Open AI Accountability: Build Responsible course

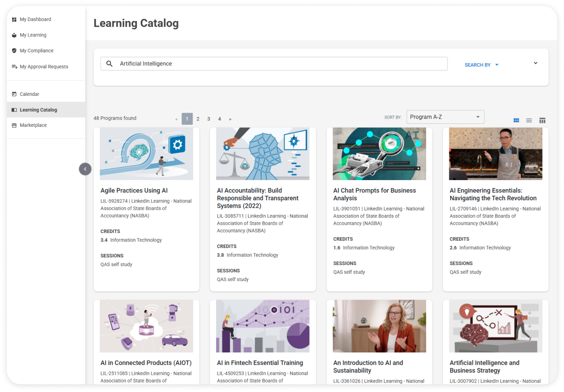coord(258,198)
